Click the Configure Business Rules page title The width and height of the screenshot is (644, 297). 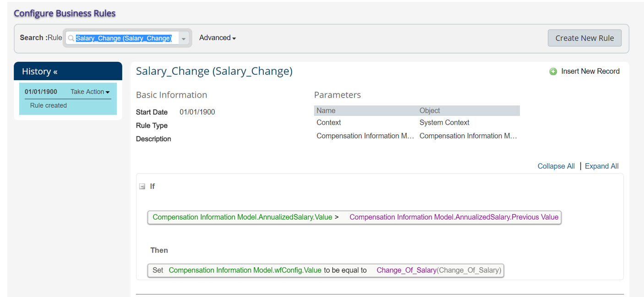point(65,13)
